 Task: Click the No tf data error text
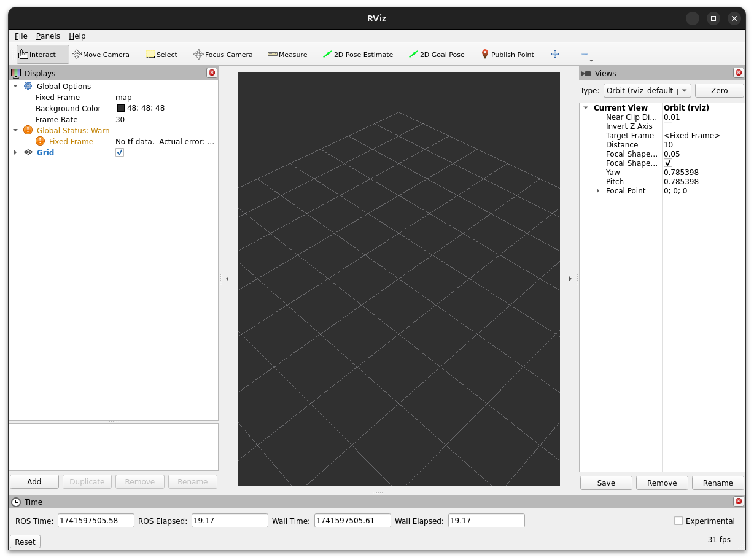point(165,141)
